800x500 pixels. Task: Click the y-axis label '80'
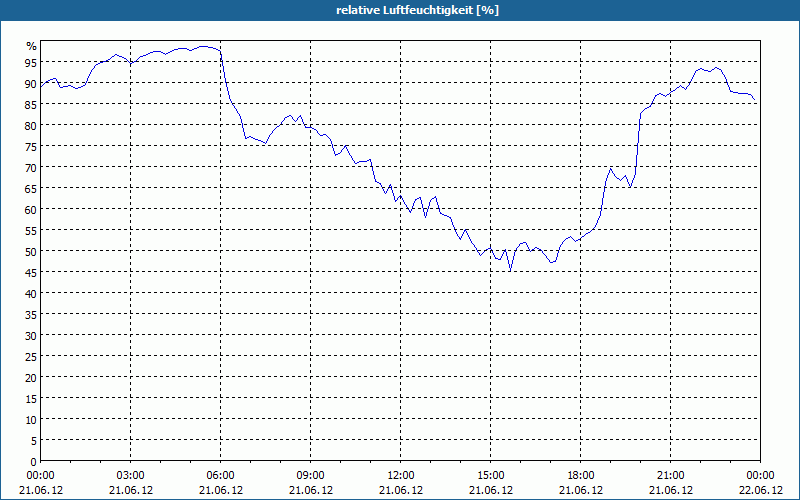point(32,125)
